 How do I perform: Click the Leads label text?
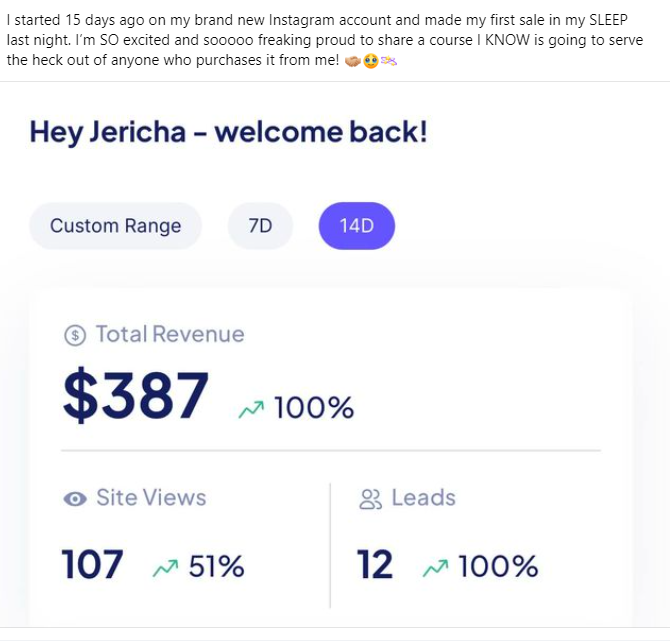click(423, 498)
